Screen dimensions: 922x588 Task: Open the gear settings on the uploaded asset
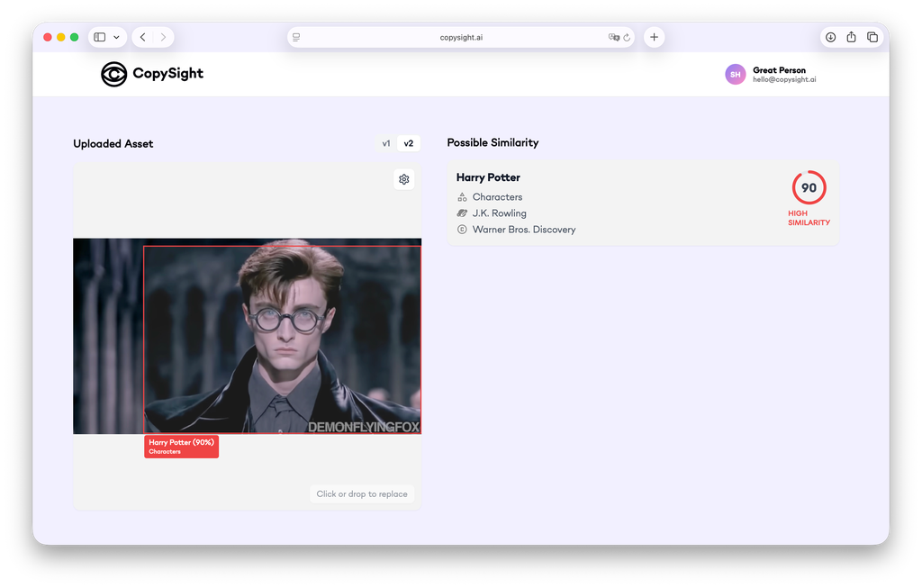pos(404,179)
